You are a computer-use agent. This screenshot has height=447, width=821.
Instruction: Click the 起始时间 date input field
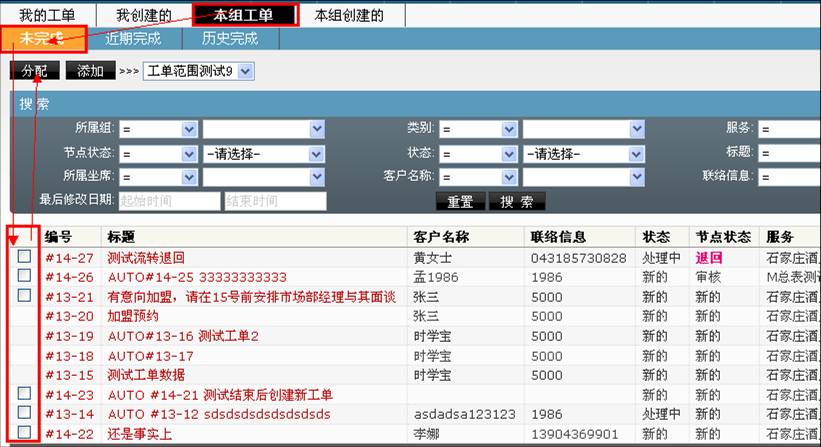pyautogui.click(x=168, y=201)
